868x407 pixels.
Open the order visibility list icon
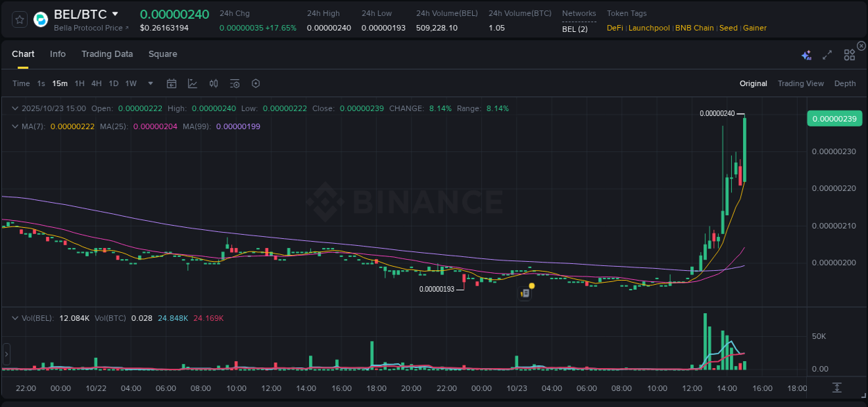coord(234,83)
